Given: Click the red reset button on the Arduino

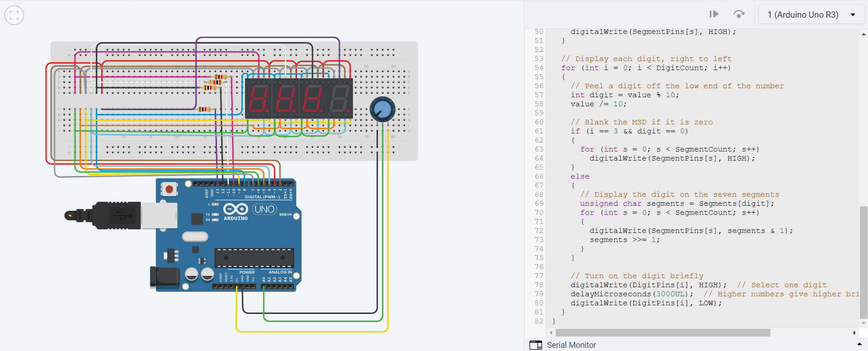Looking at the screenshot, I should (169, 189).
